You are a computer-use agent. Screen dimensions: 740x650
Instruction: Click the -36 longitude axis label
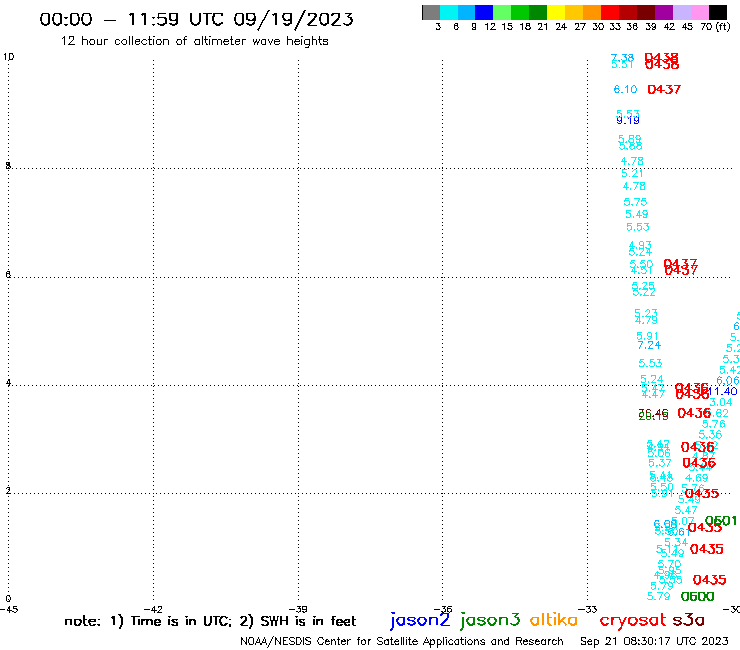point(443,609)
